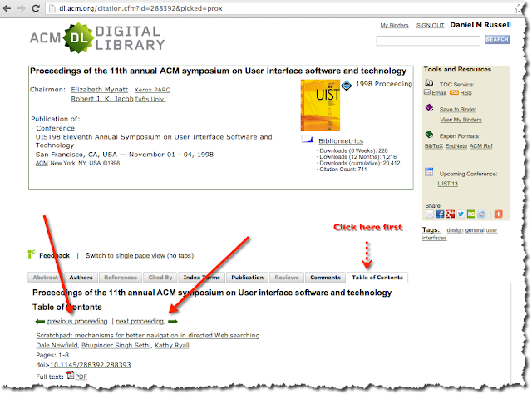Export citation as ACM Ref
The height and width of the screenshot is (394, 532).
tap(480, 146)
